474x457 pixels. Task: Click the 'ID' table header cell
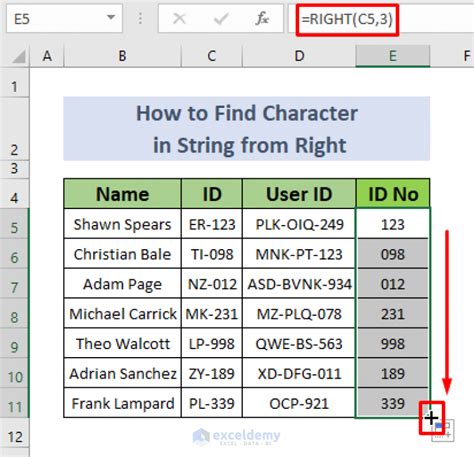[x=212, y=194]
